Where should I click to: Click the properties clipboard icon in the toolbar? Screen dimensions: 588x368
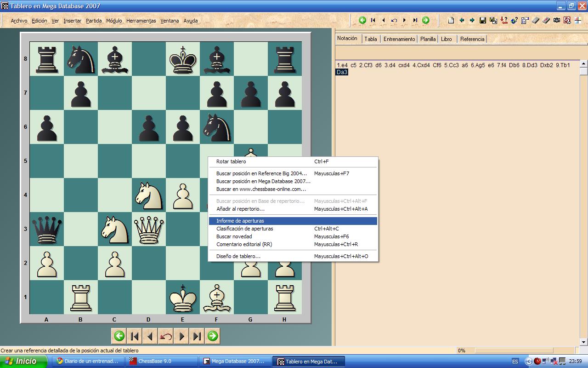pyautogui.click(x=525, y=20)
